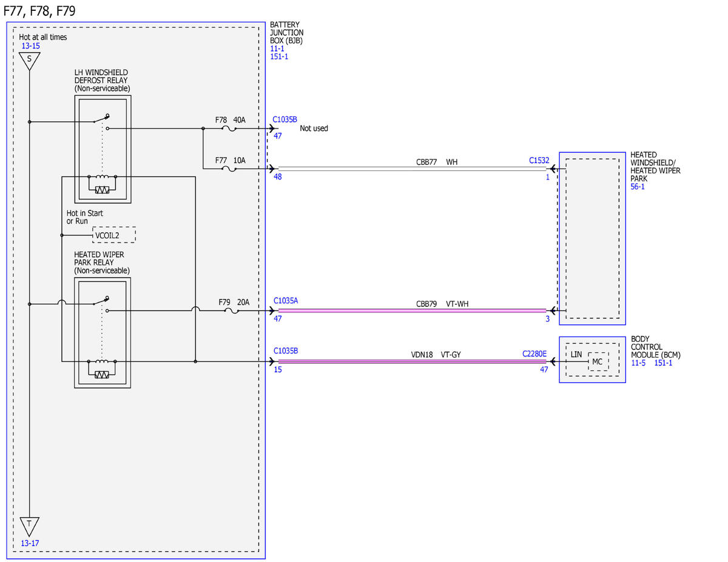The image size is (728, 562).
Task: Open the 13-15 page reference link
Action: tap(31, 46)
